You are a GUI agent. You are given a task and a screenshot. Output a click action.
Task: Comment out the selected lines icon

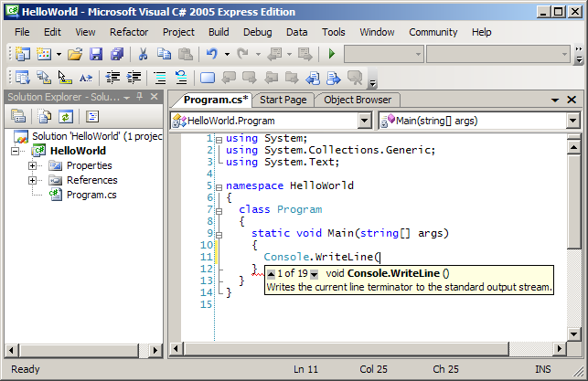pos(160,78)
